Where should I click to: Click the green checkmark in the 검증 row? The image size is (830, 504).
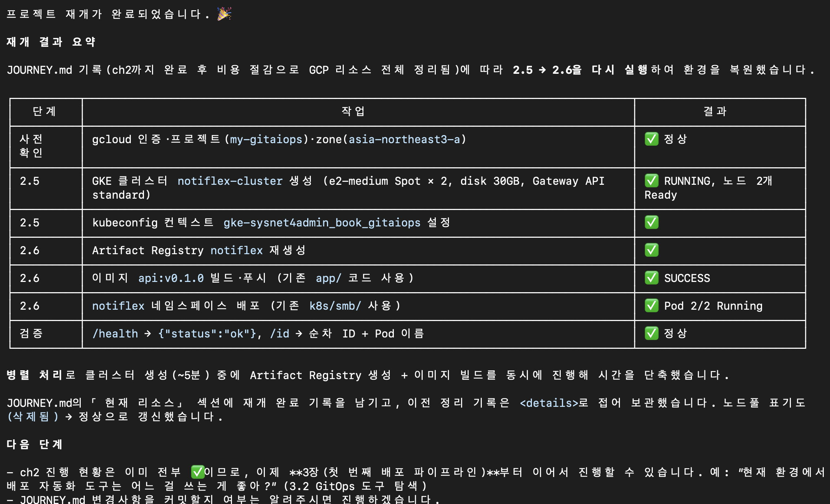(652, 333)
